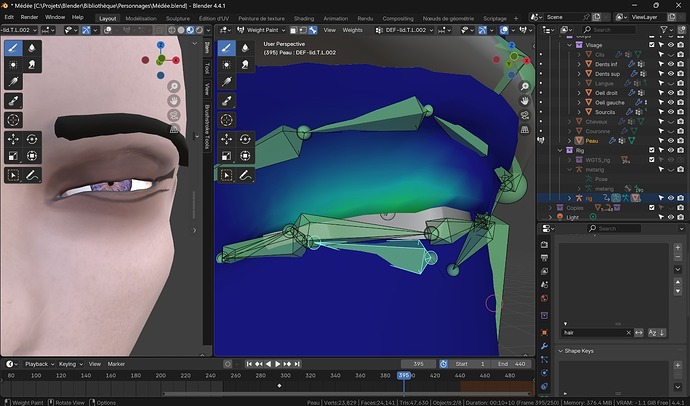Play the animation forward

278,364
